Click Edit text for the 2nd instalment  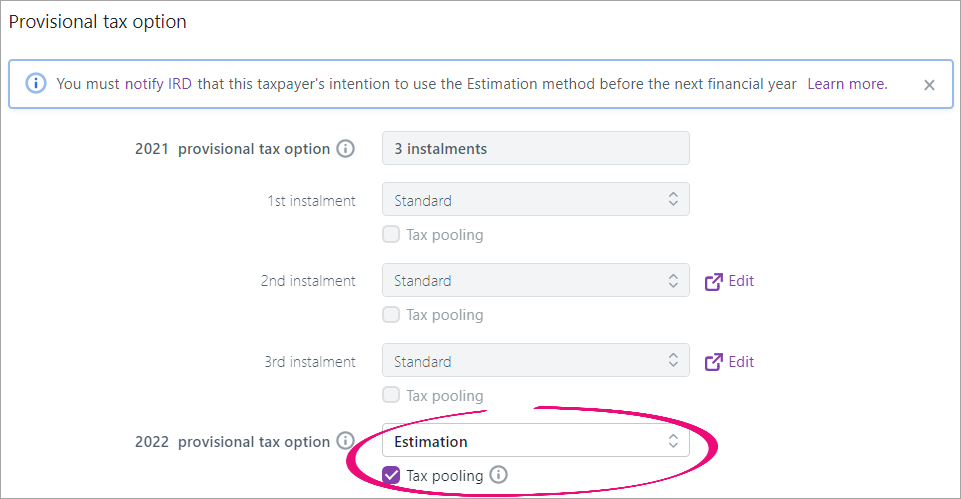[x=741, y=281]
